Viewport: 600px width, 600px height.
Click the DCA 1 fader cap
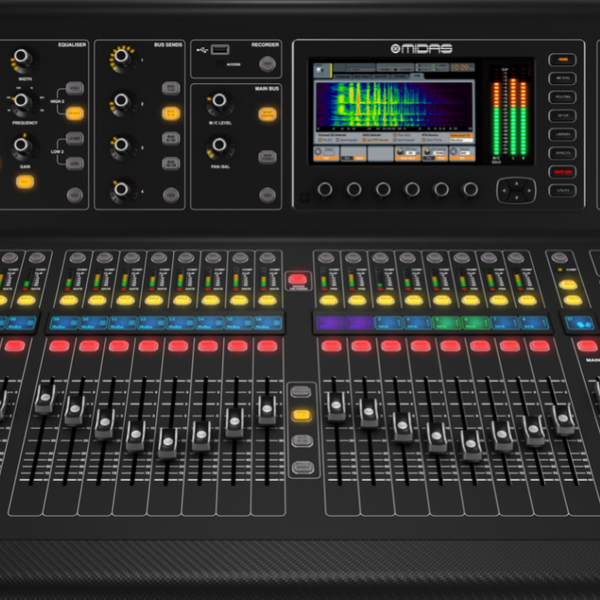(336, 406)
